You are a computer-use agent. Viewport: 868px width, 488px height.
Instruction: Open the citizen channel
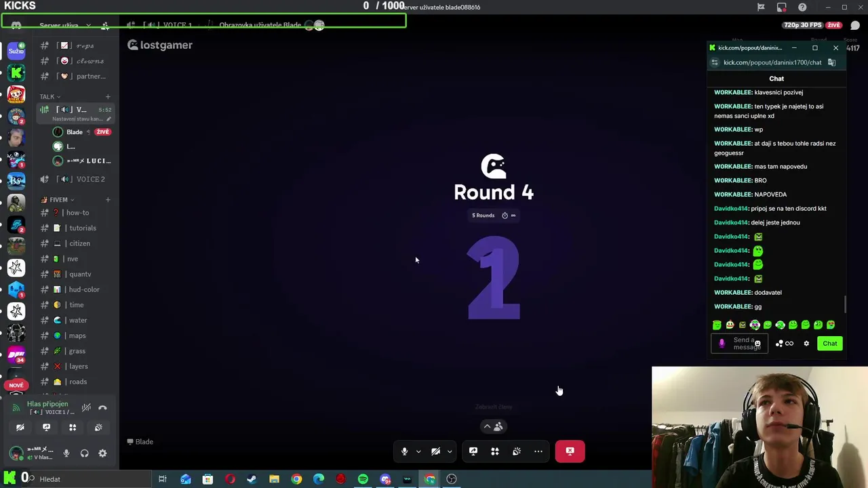click(x=75, y=243)
